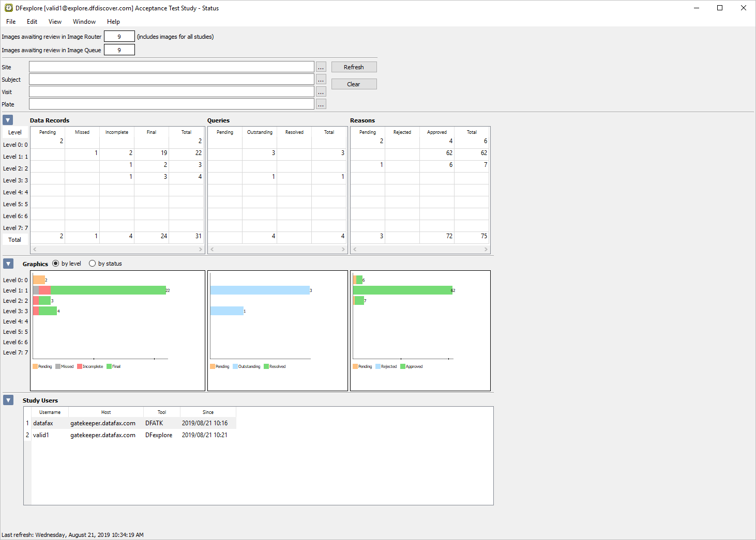This screenshot has height=540, width=756.
Task: Collapse the Graphics section
Action: (x=8, y=264)
